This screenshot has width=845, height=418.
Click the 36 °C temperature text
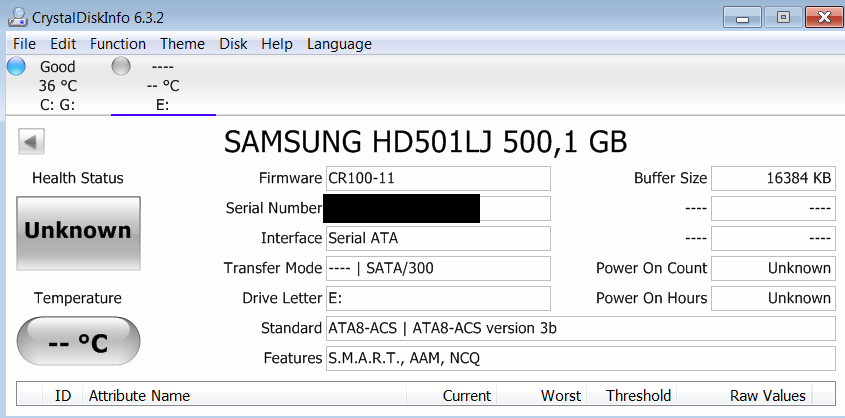(x=58, y=86)
